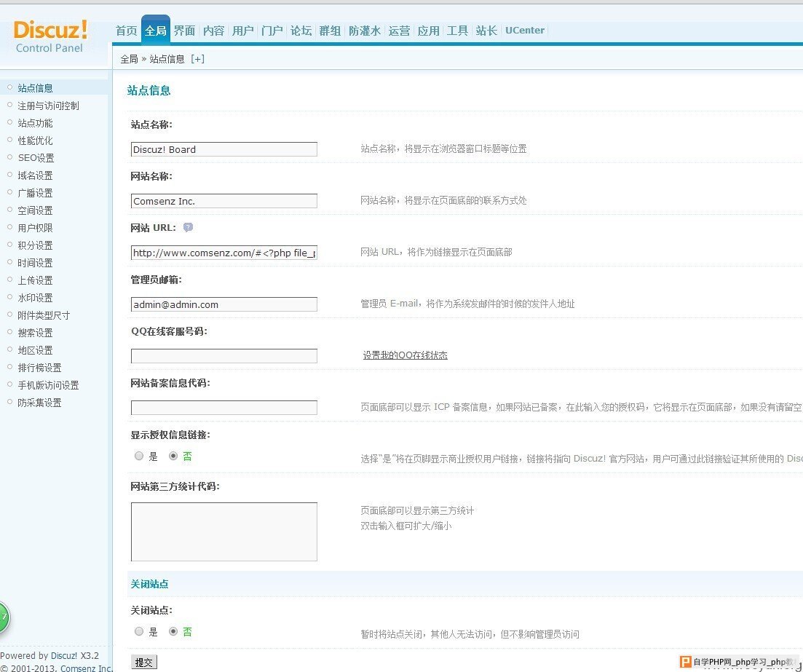Click the green round badge at left edge
The image size is (803, 672).
click(4, 617)
